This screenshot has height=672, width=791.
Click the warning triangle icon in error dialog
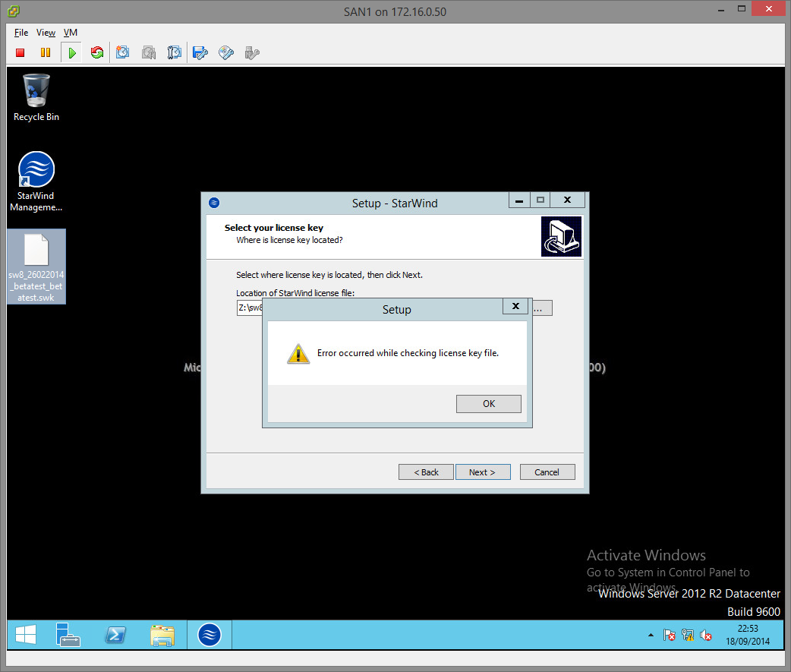(298, 354)
